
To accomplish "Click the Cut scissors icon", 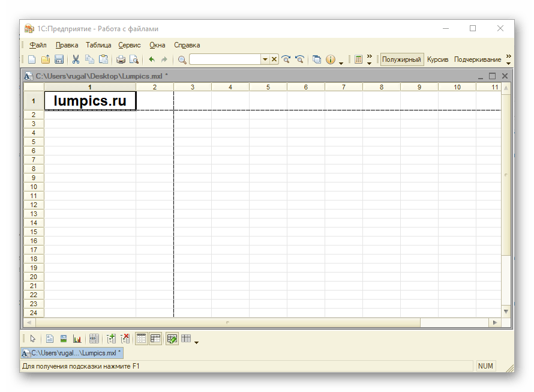I will [76, 59].
